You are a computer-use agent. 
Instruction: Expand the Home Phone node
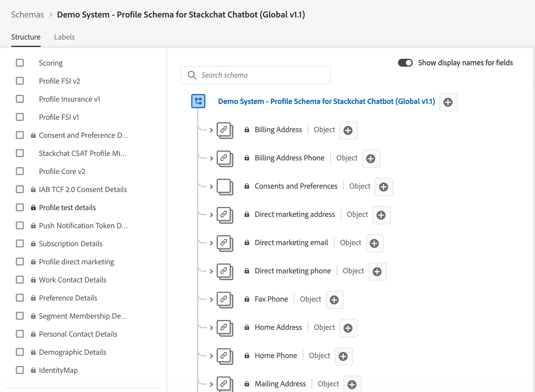tap(211, 356)
